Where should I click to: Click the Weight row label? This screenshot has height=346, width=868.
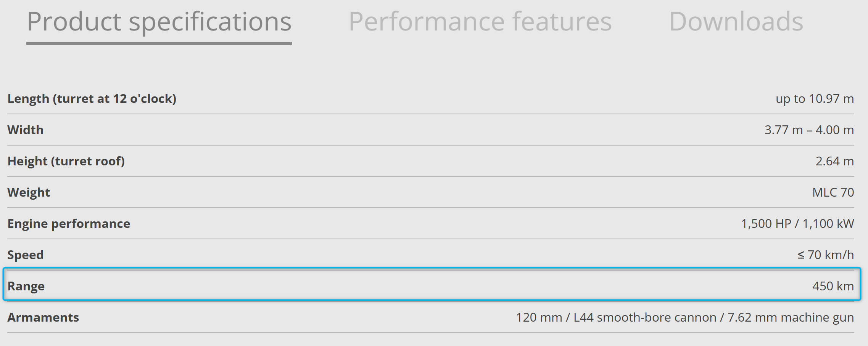(x=29, y=192)
